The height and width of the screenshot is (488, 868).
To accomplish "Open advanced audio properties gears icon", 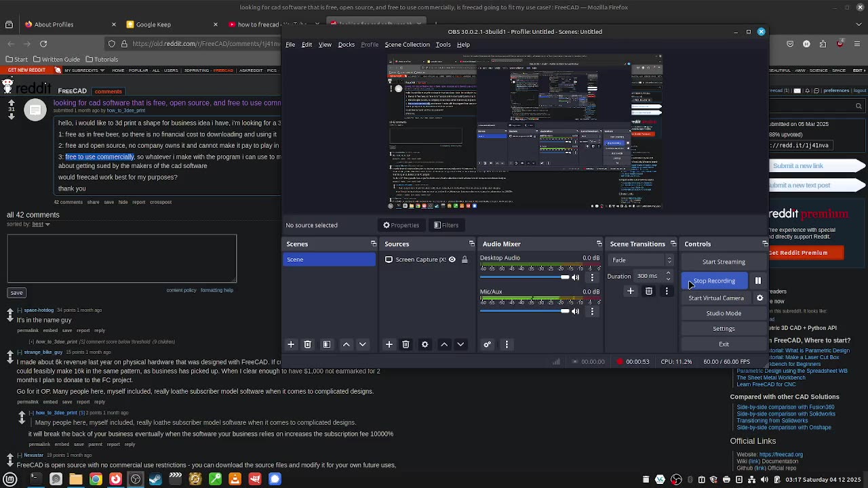I will (x=487, y=344).
